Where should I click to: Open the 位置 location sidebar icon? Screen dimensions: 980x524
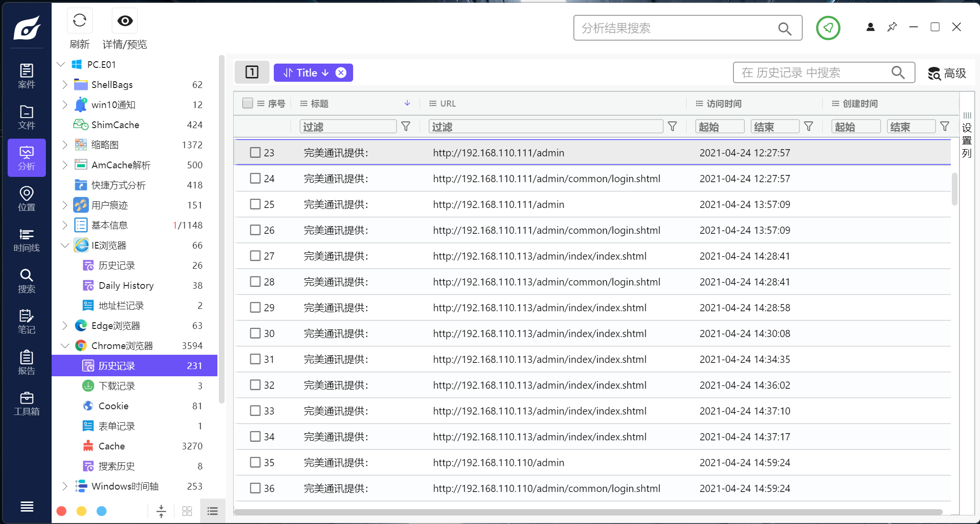pyautogui.click(x=26, y=199)
